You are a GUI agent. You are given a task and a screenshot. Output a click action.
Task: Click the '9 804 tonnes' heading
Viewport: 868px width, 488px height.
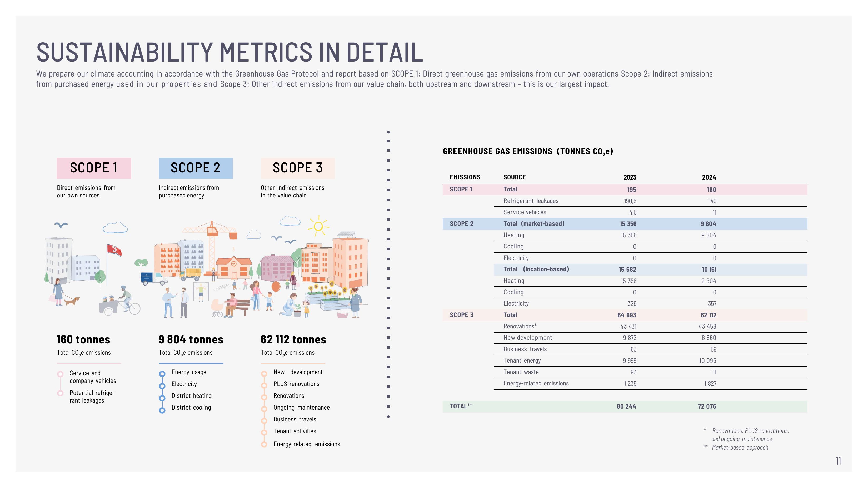point(191,340)
